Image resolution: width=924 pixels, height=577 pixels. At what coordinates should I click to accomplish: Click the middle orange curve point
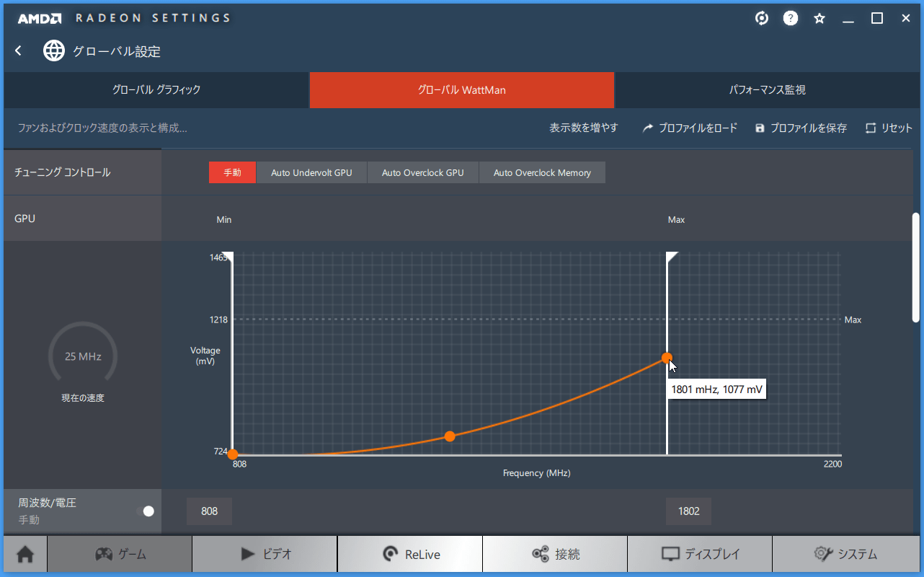(450, 436)
